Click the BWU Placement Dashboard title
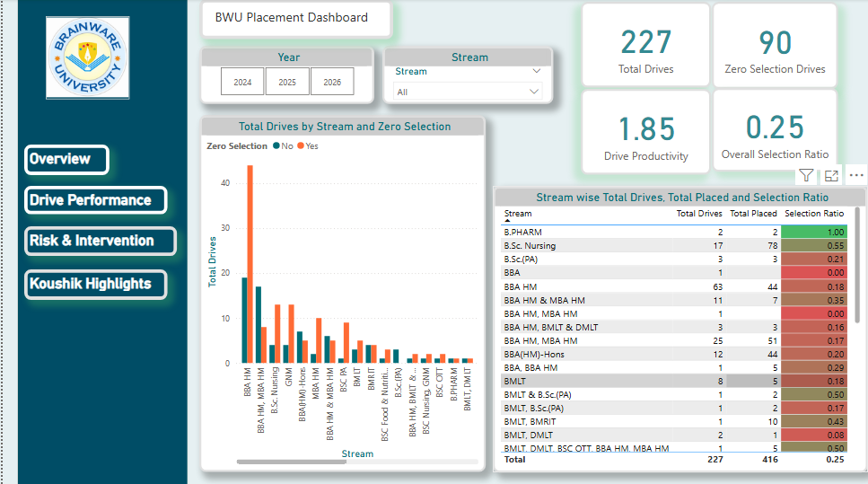 click(291, 18)
